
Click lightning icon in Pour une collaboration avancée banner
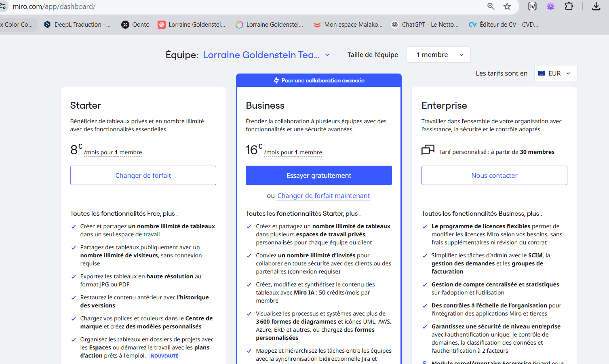276,80
